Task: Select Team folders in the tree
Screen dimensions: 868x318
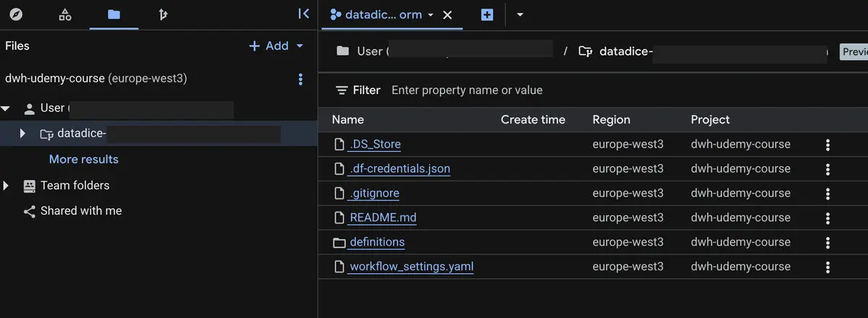Action: click(75, 186)
